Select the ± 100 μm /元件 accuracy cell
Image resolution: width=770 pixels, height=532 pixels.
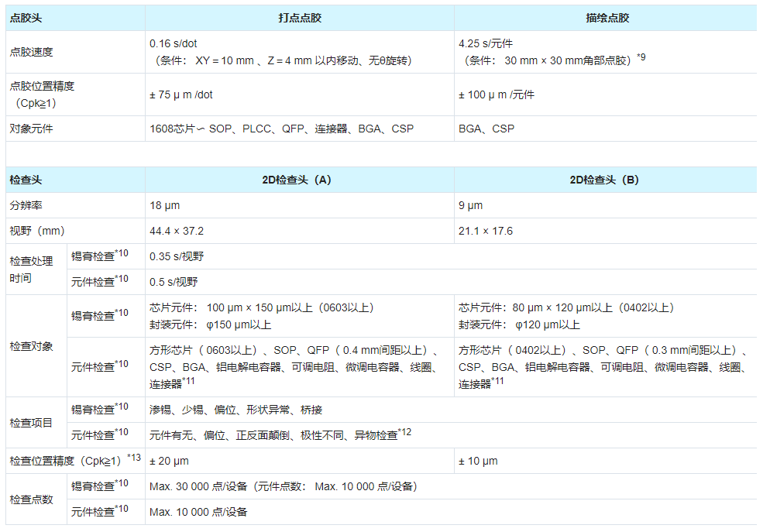pyautogui.click(x=497, y=94)
